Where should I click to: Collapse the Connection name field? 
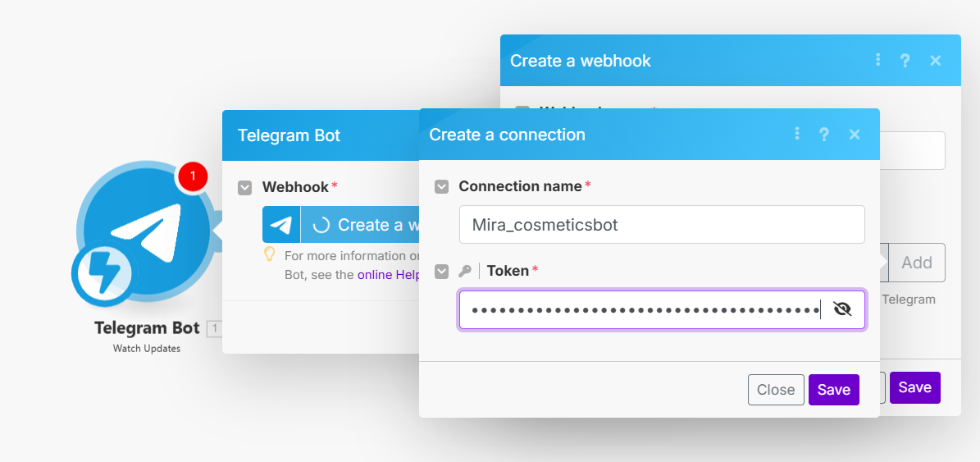pos(442,186)
